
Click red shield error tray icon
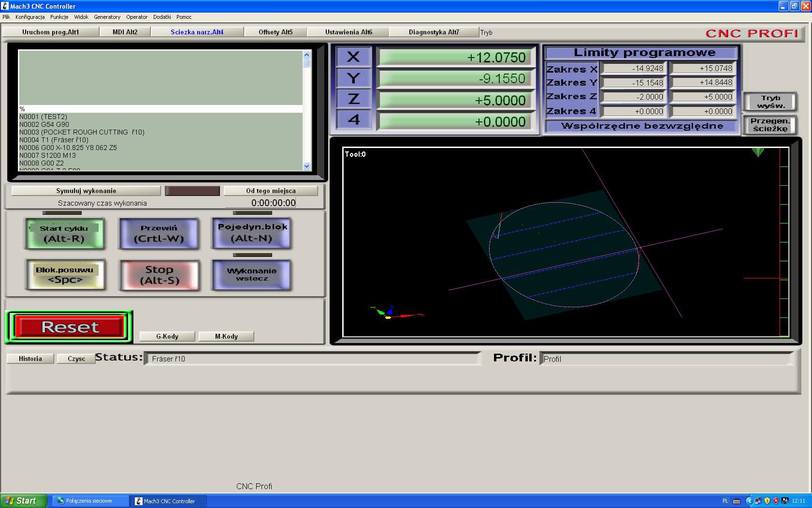776,501
